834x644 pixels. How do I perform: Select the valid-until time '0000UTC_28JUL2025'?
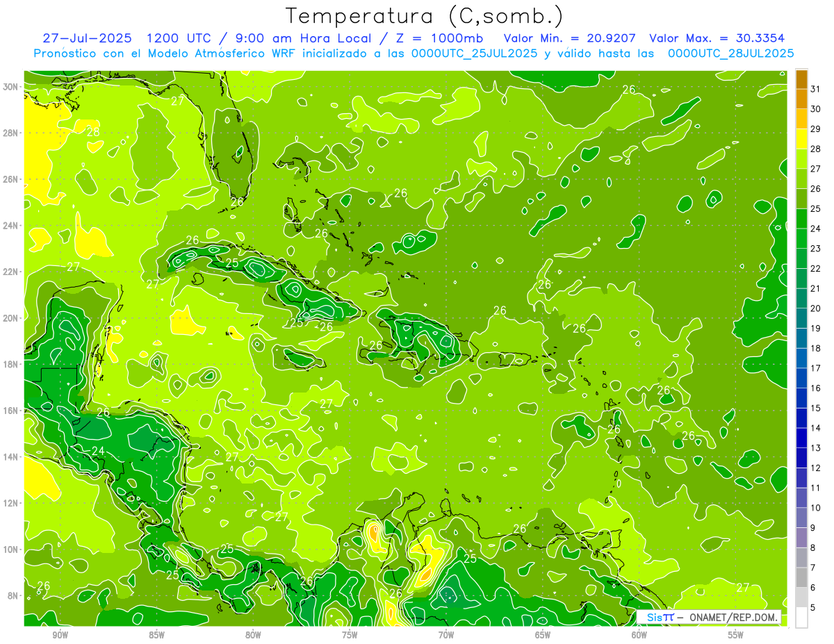click(x=730, y=53)
